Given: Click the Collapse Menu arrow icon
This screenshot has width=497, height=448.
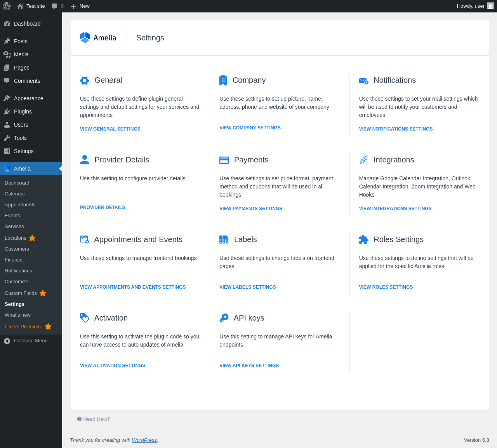Looking at the screenshot, I should pos(7,341).
